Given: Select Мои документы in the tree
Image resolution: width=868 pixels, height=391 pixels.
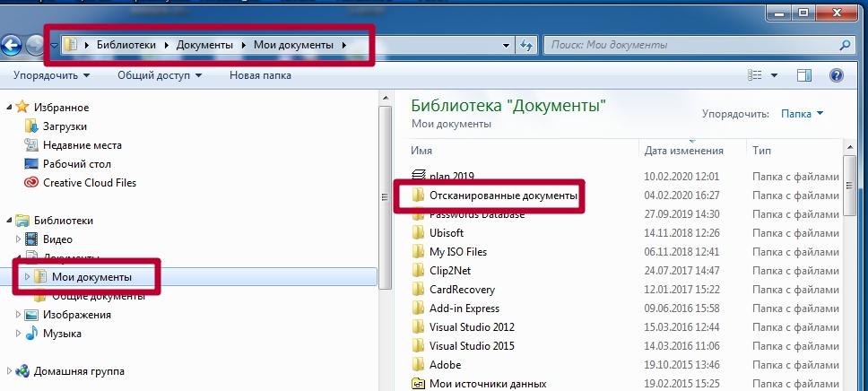Looking at the screenshot, I should (91, 277).
